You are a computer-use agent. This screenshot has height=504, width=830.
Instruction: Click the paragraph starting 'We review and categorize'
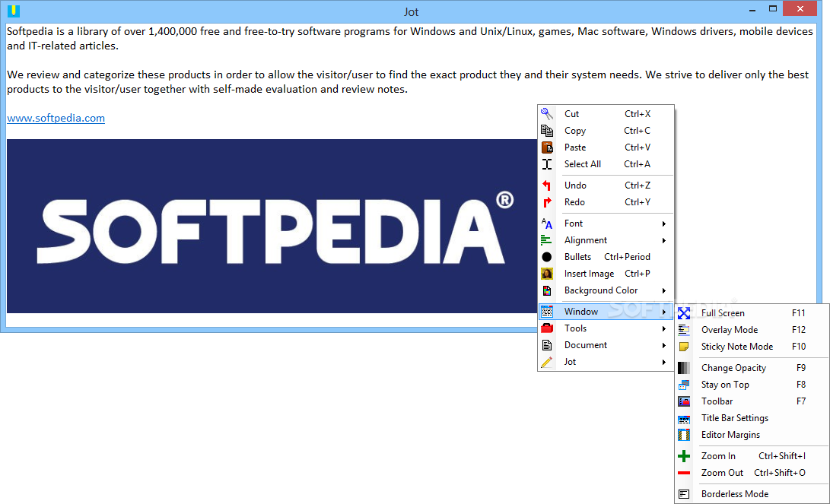(408, 82)
